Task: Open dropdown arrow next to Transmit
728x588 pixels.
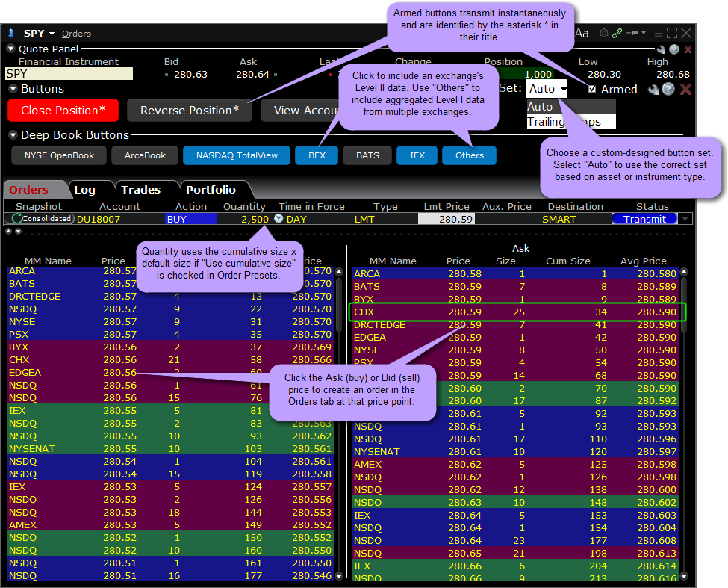Action: (x=685, y=219)
